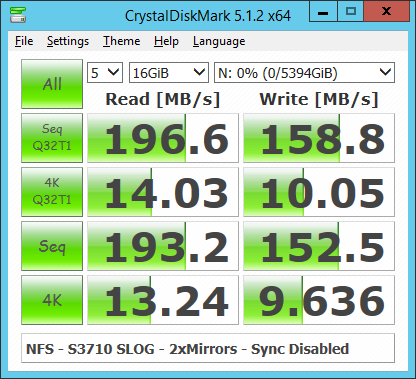Click the 4K Q32T1 write result 10.05

(x=319, y=192)
